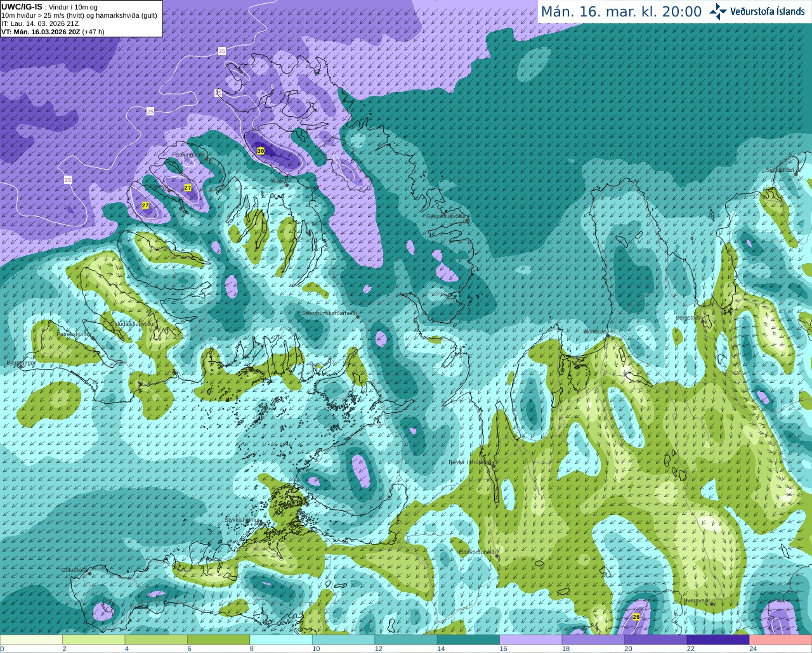The height and width of the screenshot is (653, 812).
Task: Click the yellow 27 marker southwest of Flateyri
Action: coord(145,205)
